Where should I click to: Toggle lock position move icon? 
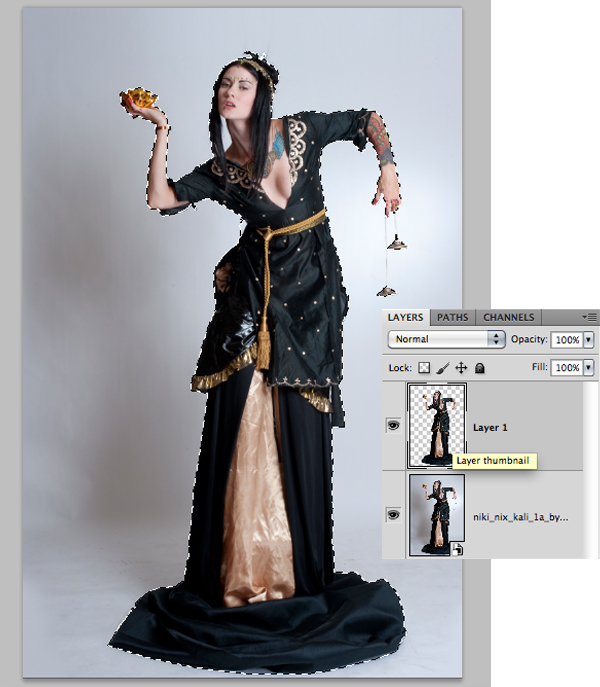click(462, 368)
